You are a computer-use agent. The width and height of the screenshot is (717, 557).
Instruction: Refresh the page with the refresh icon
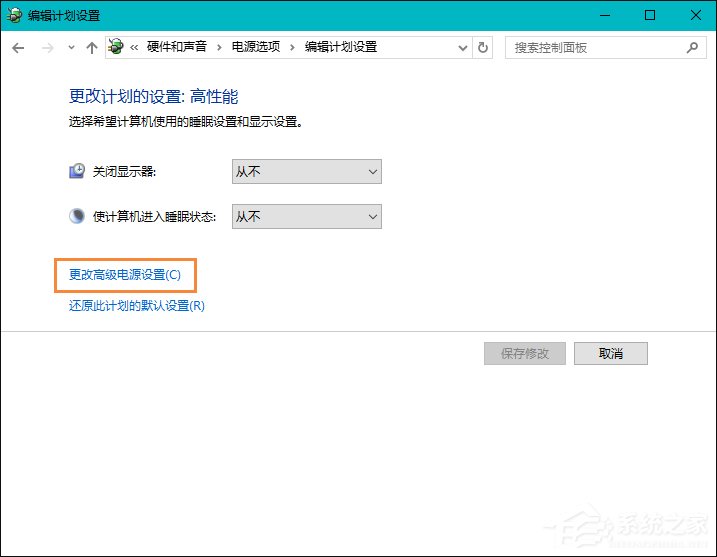[482, 48]
